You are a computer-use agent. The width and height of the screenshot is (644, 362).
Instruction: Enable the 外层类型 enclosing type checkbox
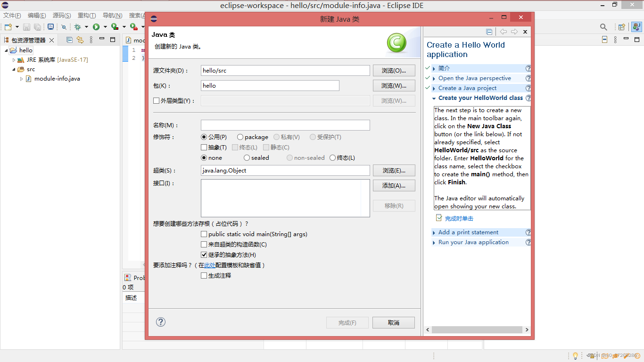(x=157, y=100)
